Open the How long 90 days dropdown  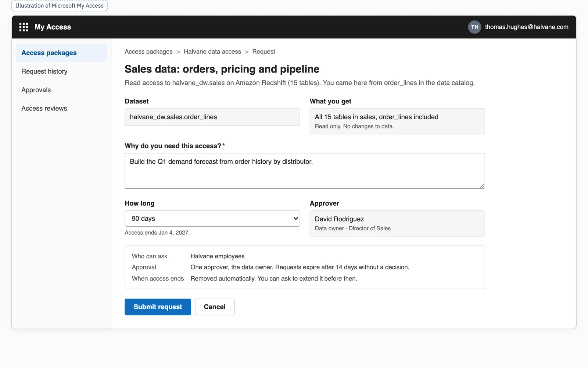tap(212, 219)
